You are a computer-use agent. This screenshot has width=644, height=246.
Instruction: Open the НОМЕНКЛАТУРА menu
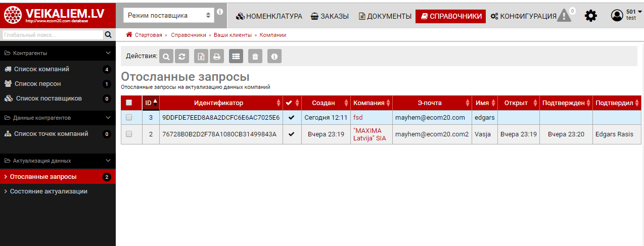(x=269, y=16)
